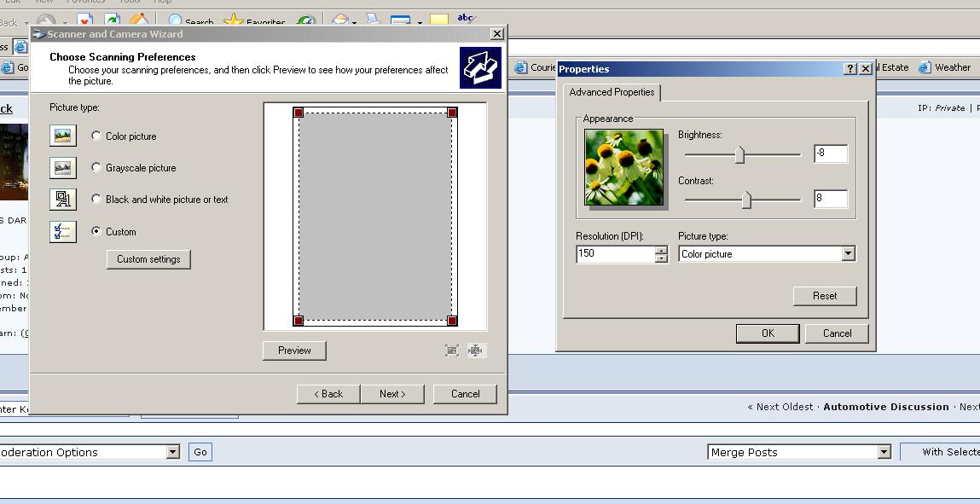
Task: Click the Color picture type icon
Action: [x=63, y=136]
